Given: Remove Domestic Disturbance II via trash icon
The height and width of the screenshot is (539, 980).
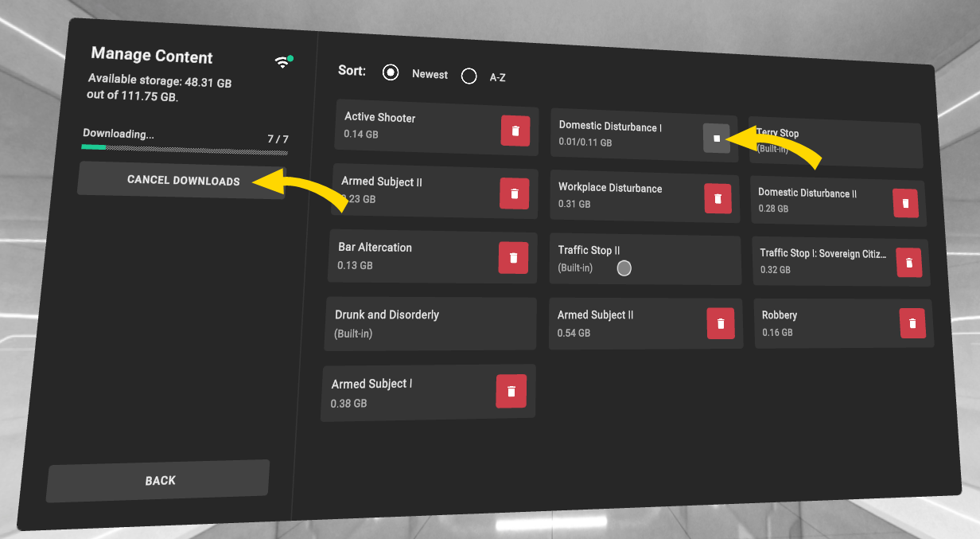Looking at the screenshot, I should pos(905,204).
